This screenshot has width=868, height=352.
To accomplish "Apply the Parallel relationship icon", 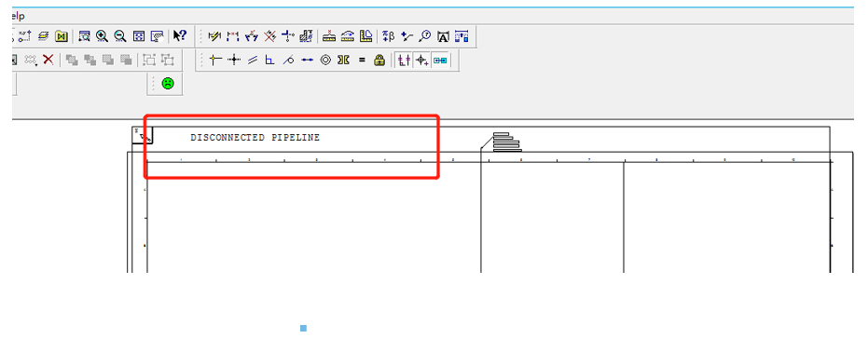I will pyautogui.click(x=253, y=61).
